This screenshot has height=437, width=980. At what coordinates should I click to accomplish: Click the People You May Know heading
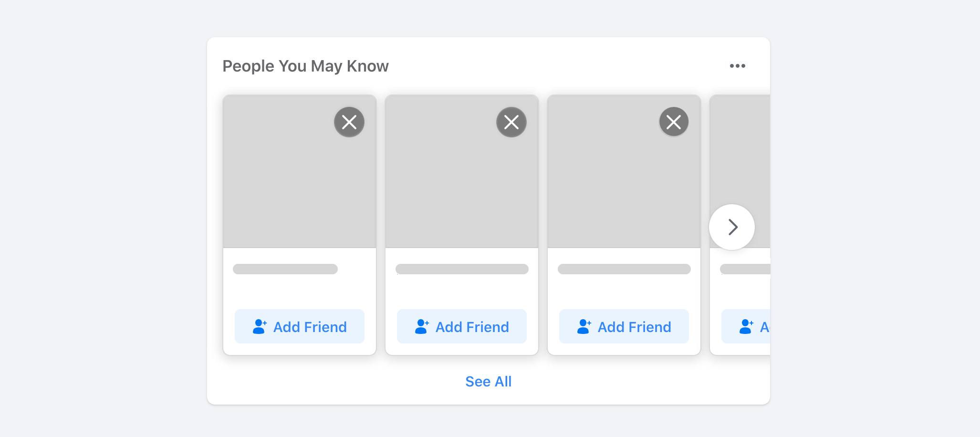[305, 66]
